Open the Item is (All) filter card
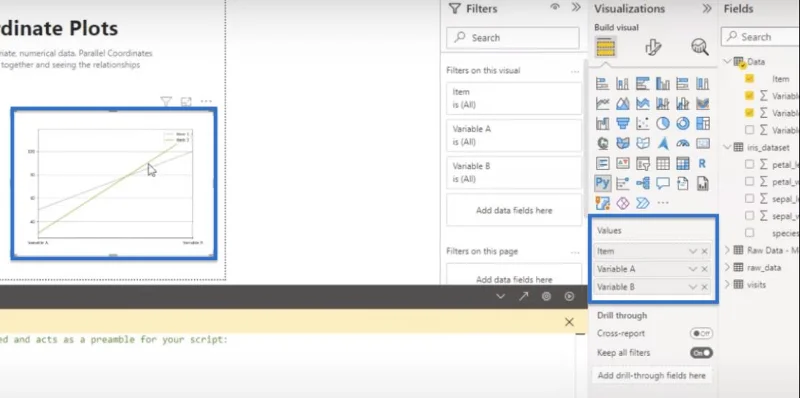 pyautogui.click(x=514, y=98)
